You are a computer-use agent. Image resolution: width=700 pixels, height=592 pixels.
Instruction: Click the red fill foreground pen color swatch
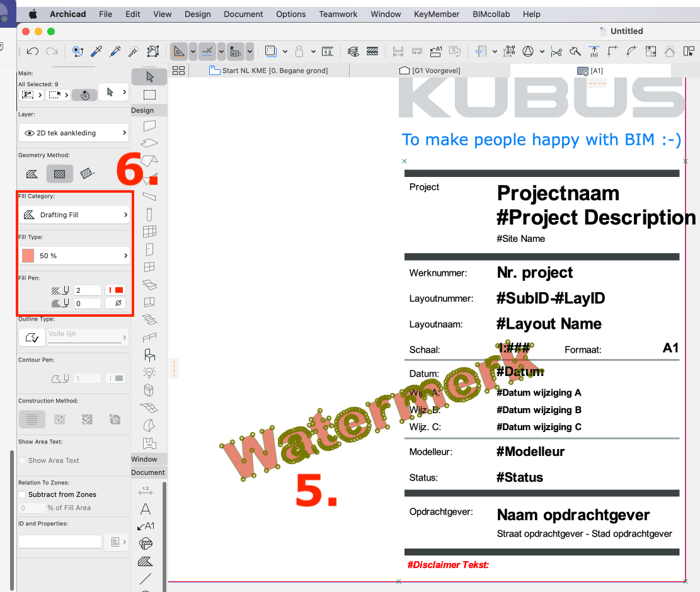pos(115,290)
